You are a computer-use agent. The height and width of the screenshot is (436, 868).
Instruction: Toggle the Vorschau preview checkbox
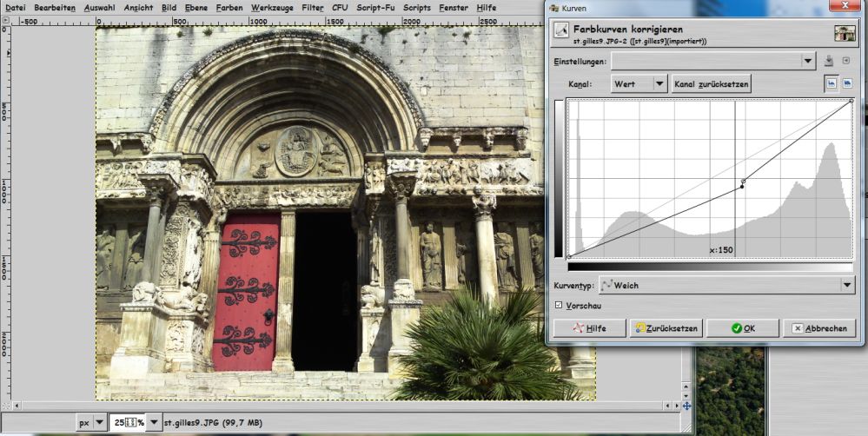point(558,306)
